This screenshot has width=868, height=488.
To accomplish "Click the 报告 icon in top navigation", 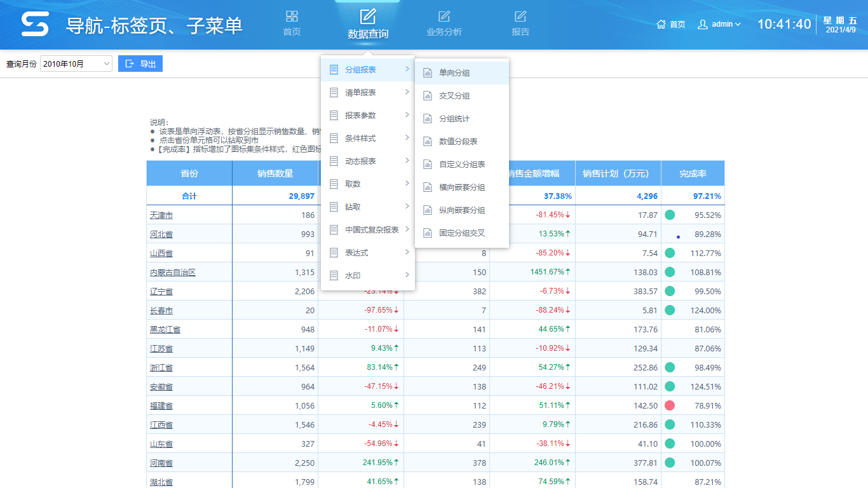I will point(520,16).
